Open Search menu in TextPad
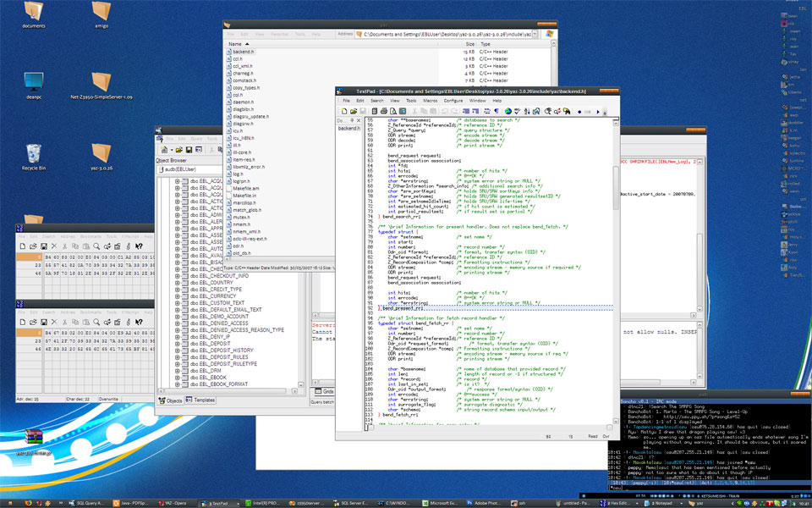Screen dimensions: 812x508 coord(377,101)
